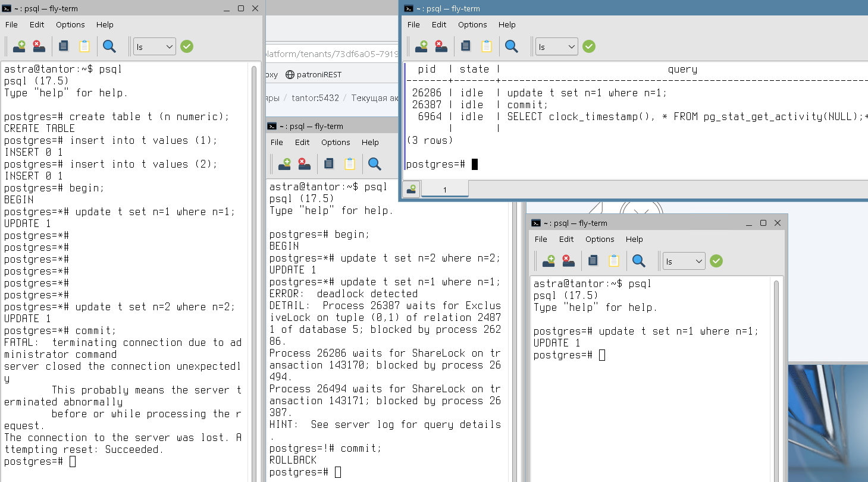Click search magnifier in the deadlock error terminal
Viewport: 868px width, 482px height.
coord(375,164)
